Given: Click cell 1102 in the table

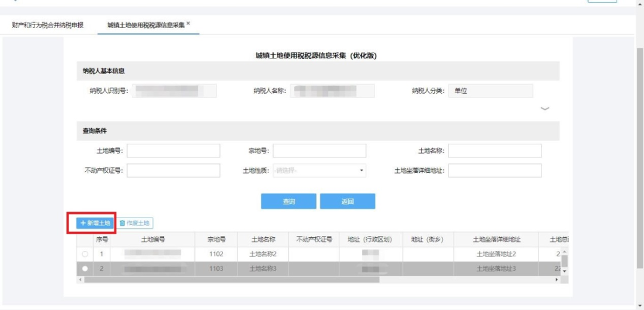Looking at the screenshot, I should coord(216,254).
